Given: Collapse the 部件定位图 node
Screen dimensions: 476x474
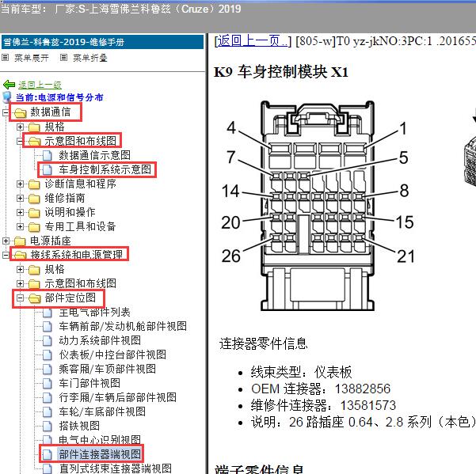Looking at the screenshot, I should [20, 298].
